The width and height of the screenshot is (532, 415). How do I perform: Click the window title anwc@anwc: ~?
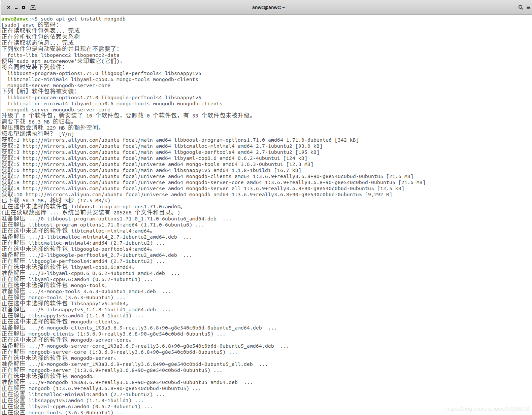tap(268, 7)
